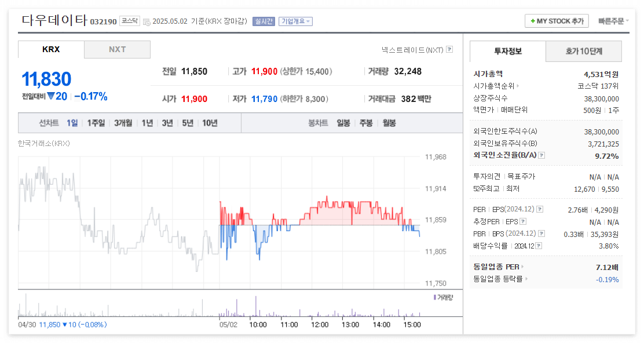Open the 기업개요 dropdown
This screenshot has height=343, width=644.
point(294,20)
